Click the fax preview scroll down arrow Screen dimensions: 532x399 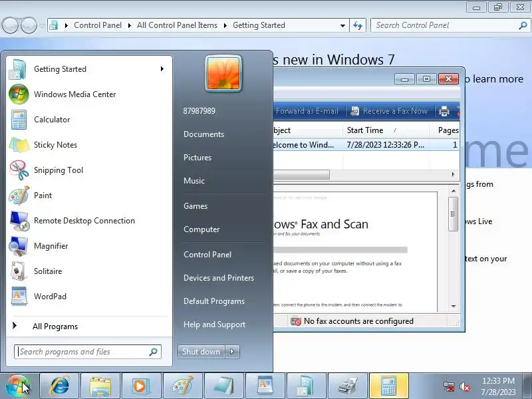click(454, 307)
